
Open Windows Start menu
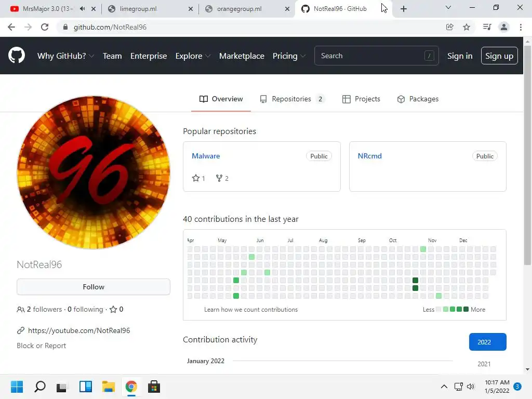coord(17,387)
